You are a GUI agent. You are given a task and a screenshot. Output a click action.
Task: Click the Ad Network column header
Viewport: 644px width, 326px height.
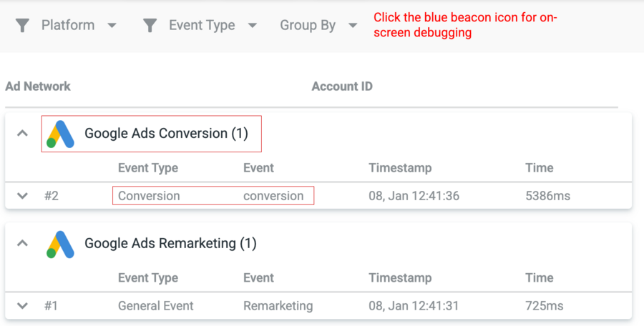(38, 87)
